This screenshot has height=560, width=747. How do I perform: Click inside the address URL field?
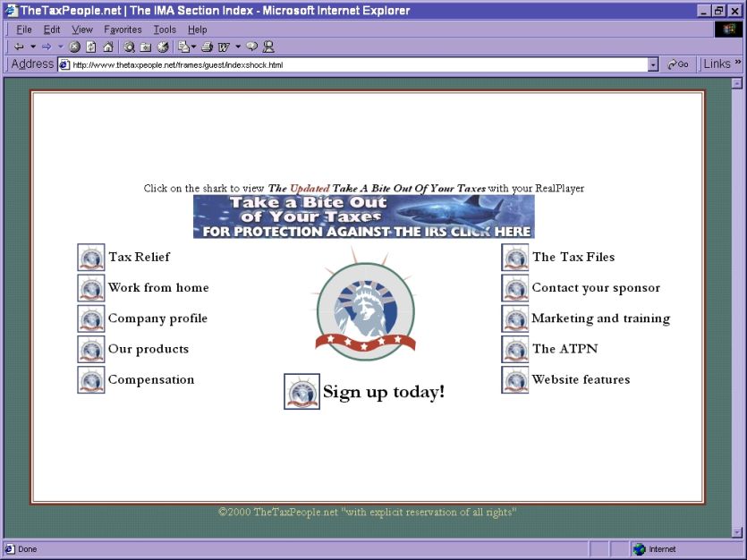(358, 64)
